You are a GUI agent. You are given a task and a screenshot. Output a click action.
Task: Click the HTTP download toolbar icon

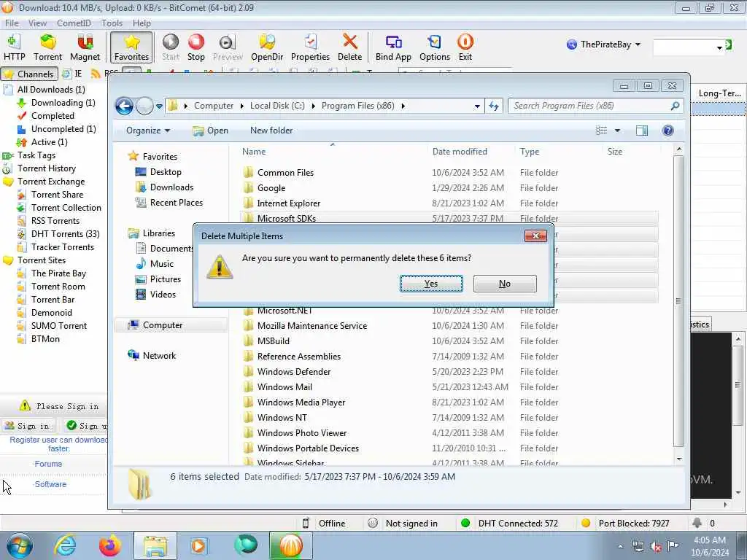pyautogui.click(x=14, y=47)
